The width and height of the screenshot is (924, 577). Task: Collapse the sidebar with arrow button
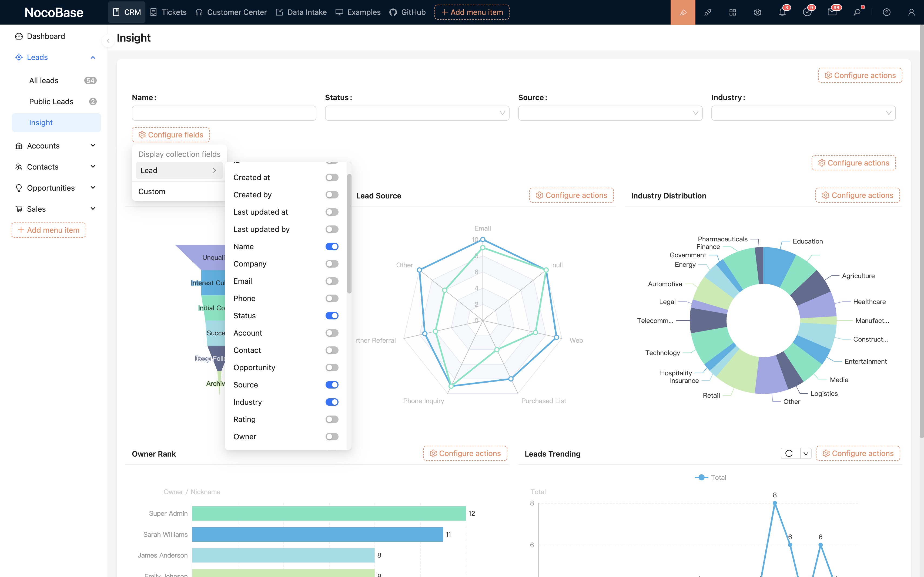pyautogui.click(x=108, y=41)
